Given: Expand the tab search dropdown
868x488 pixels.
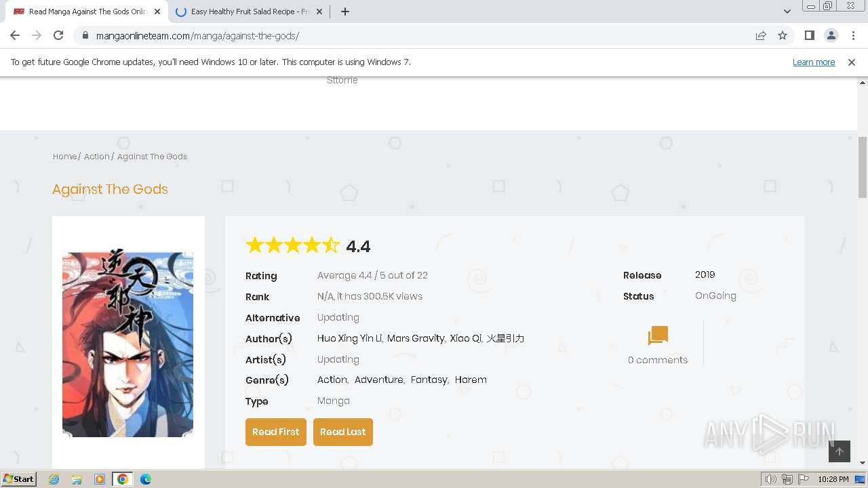Looking at the screenshot, I should [787, 12].
